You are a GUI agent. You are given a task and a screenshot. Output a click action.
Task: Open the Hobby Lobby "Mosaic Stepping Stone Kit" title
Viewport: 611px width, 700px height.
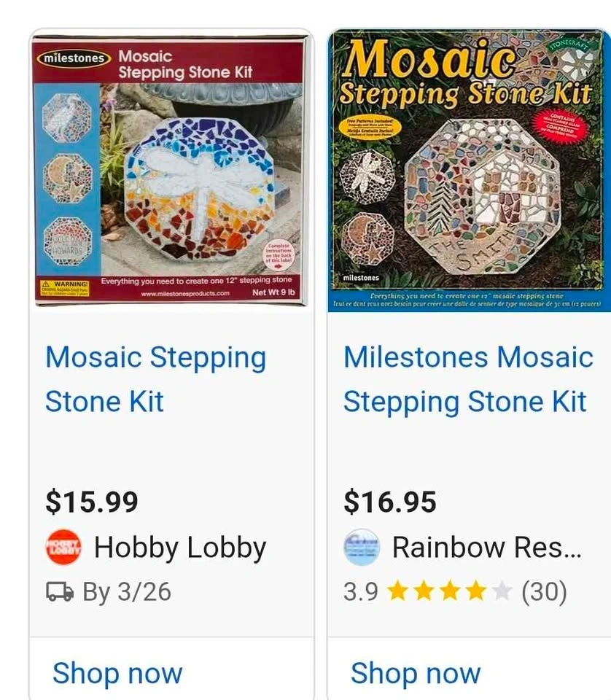[155, 379]
